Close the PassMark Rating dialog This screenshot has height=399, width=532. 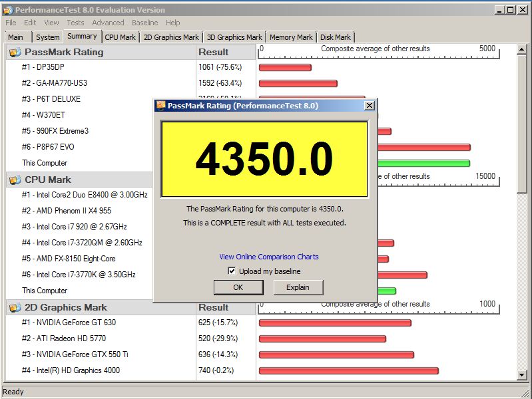point(370,105)
